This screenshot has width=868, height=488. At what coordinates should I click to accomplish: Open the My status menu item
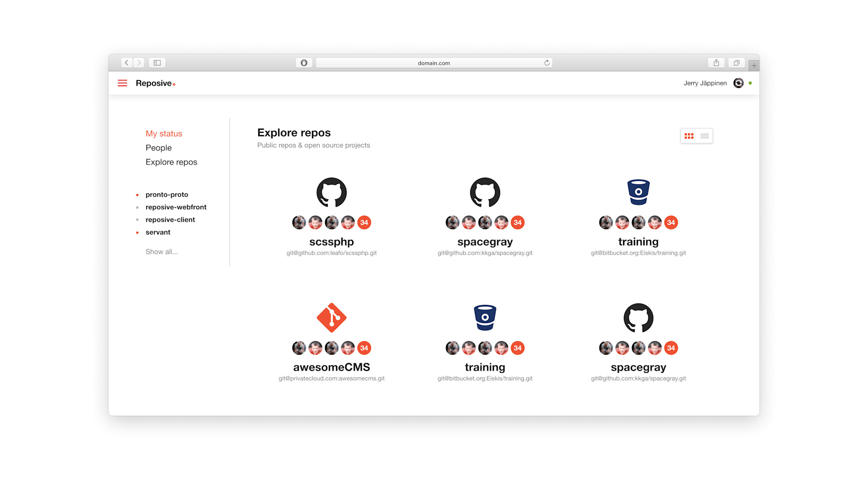click(164, 134)
